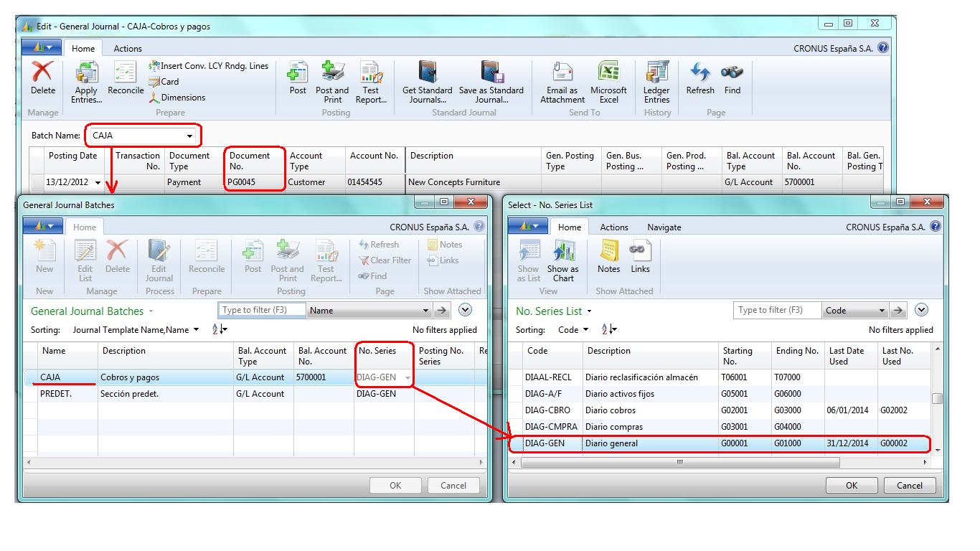Open the Batch Name dropdown
The height and width of the screenshot is (551, 980).
coord(191,136)
